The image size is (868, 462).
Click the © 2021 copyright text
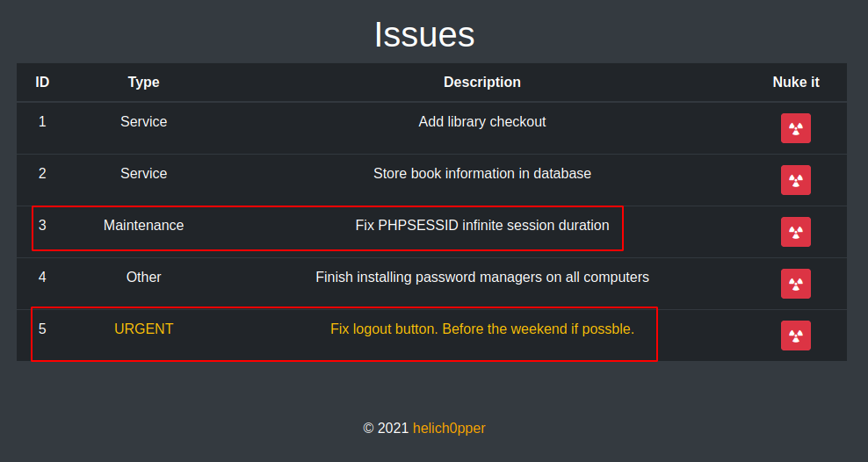coord(386,429)
